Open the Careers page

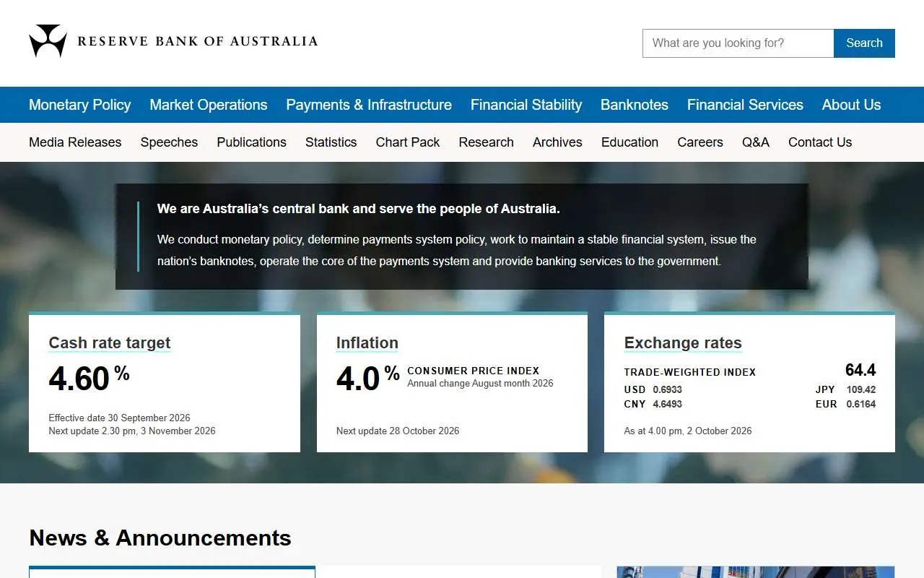(x=700, y=142)
